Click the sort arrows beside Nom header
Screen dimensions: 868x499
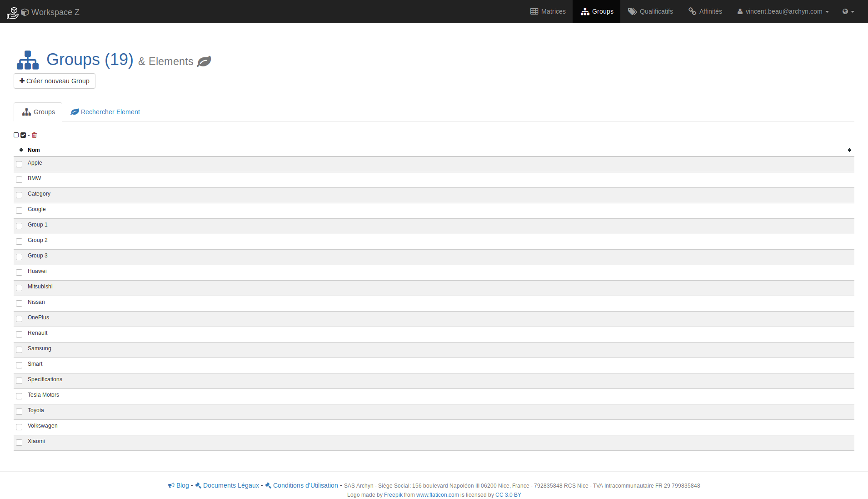(x=21, y=150)
